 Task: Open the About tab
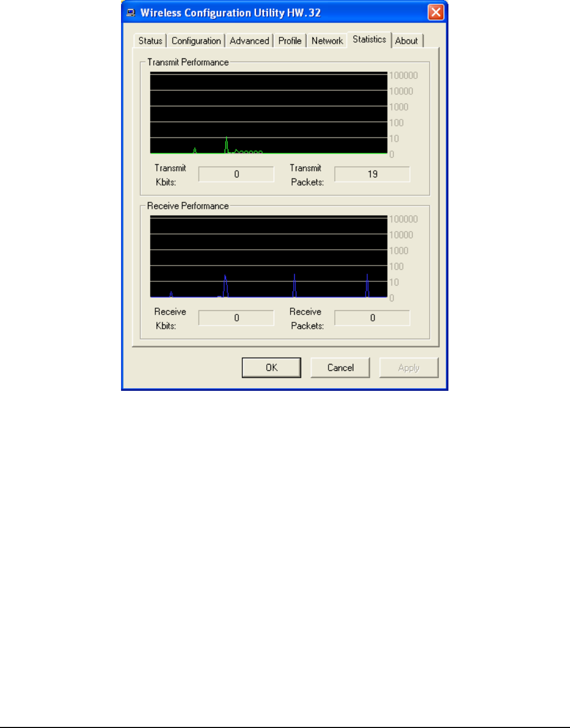[406, 41]
